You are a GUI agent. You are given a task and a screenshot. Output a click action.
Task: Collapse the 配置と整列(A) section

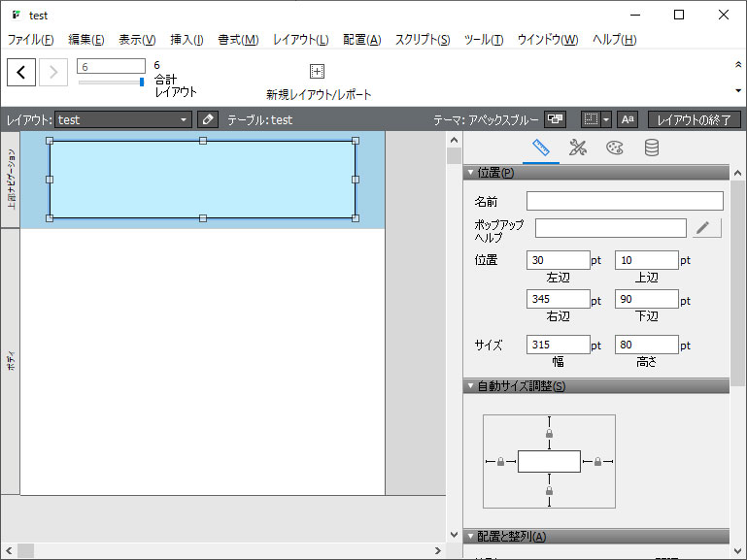click(470, 536)
